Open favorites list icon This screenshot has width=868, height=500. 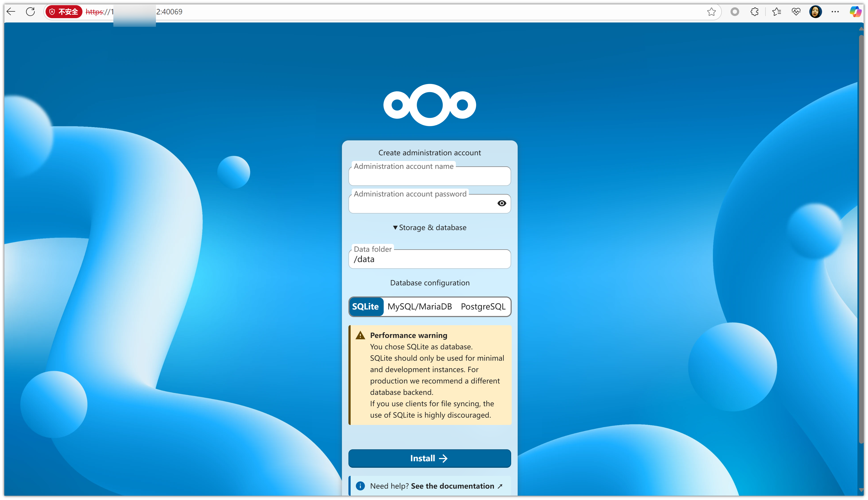pos(776,12)
